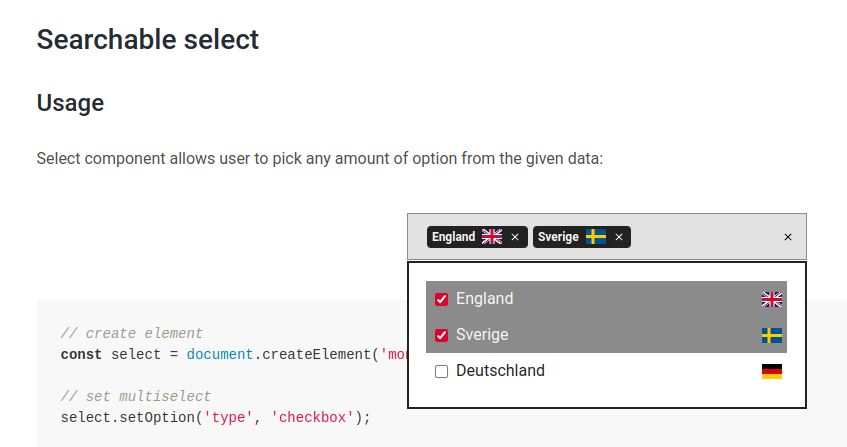This screenshot has width=847, height=447.
Task: Click the England option row label
Action: 485,299
